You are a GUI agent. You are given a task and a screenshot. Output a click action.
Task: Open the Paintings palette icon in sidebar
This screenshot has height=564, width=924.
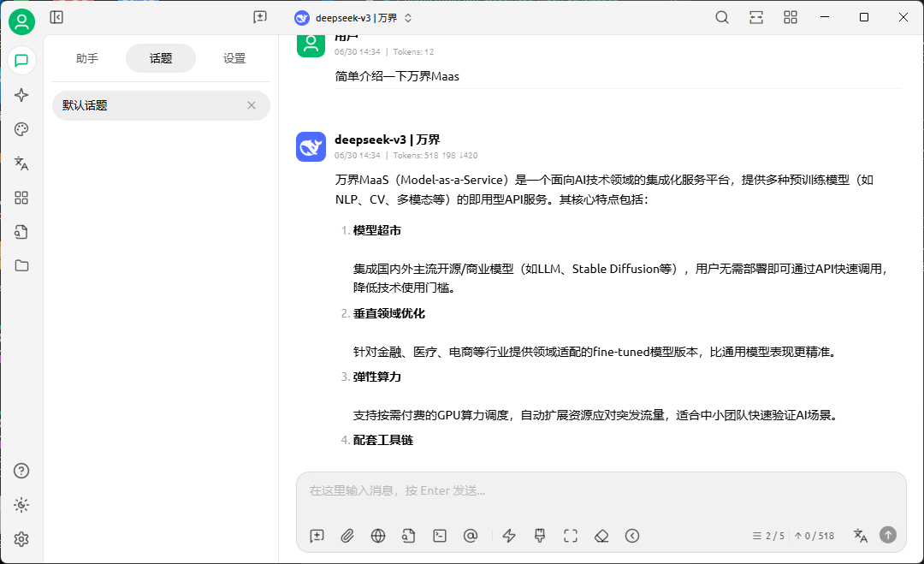[21, 129]
